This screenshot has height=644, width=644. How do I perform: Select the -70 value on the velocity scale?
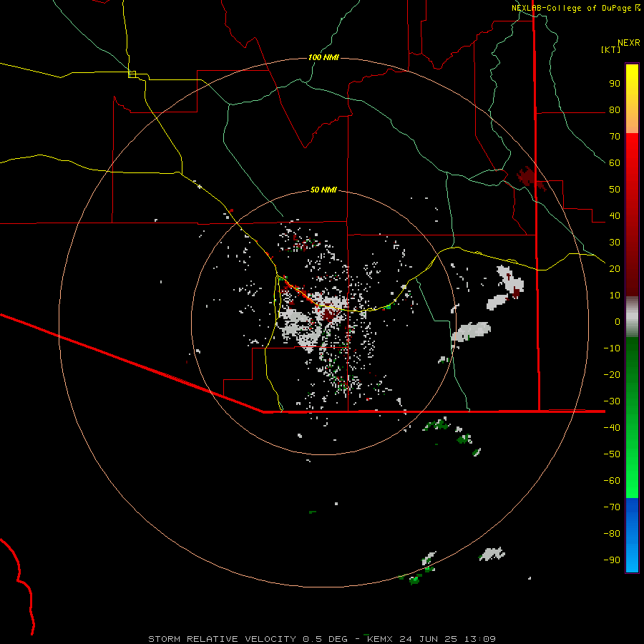pyautogui.click(x=612, y=507)
